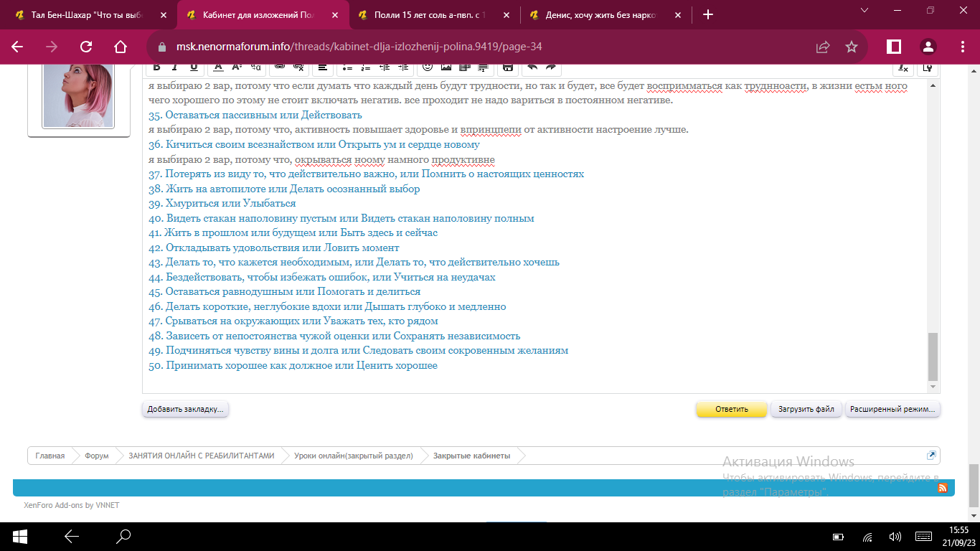Open "Закрытые кабинеты" breadcrumb link
The width and height of the screenshot is (980, 551).
point(471,456)
